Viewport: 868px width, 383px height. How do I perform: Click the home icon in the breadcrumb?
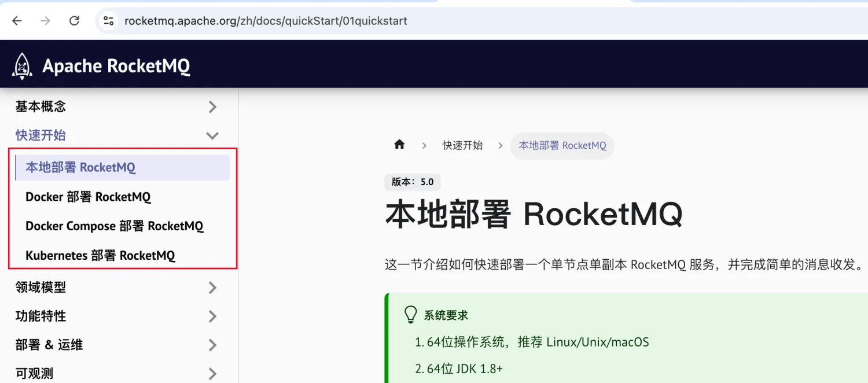(399, 145)
